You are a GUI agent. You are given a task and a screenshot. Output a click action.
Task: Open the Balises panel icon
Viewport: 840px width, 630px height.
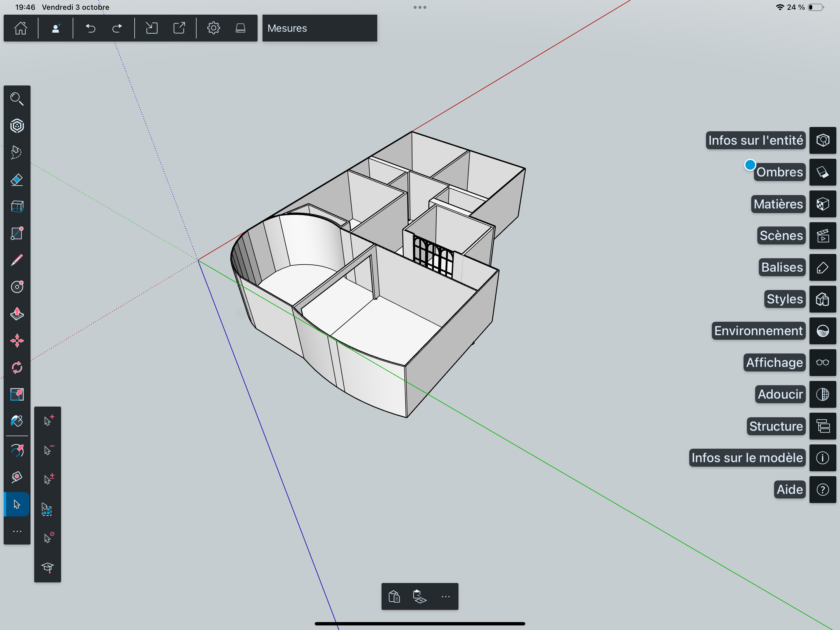coord(823,268)
